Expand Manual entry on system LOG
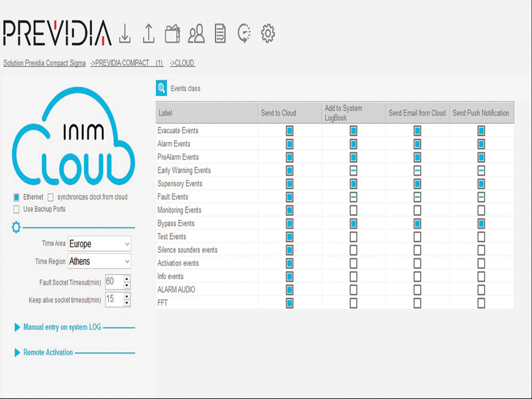The height and width of the screenshot is (399, 532). pos(62,327)
